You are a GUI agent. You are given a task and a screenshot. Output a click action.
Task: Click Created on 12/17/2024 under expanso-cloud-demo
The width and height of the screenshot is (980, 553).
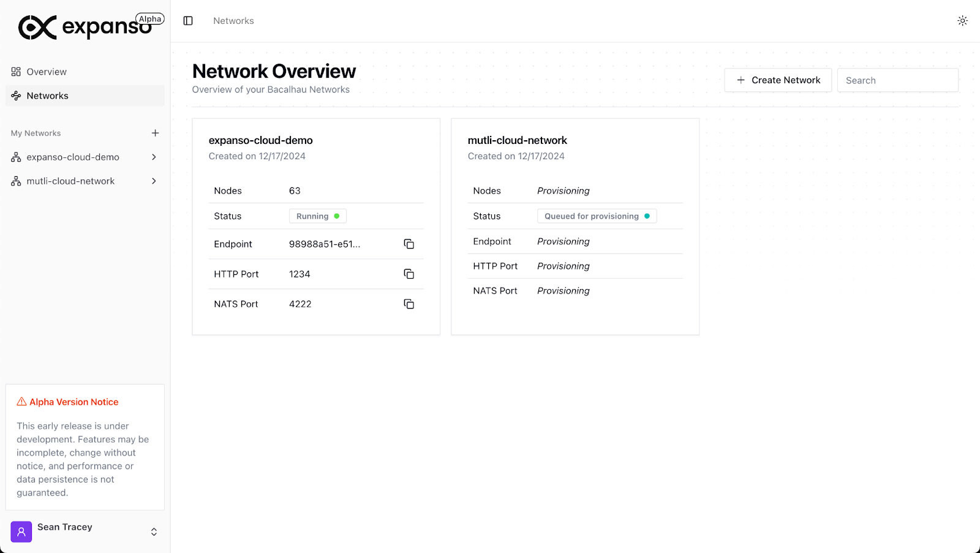pos(257,156)
